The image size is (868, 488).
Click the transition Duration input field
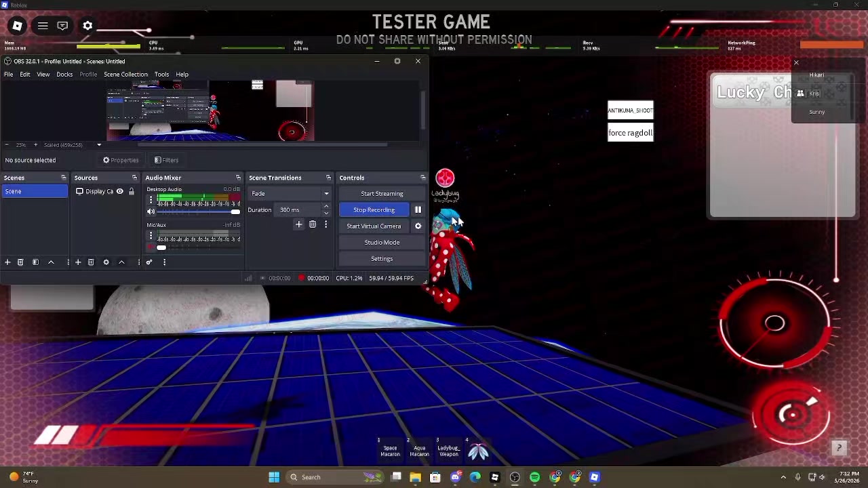[x=298, y=210]
